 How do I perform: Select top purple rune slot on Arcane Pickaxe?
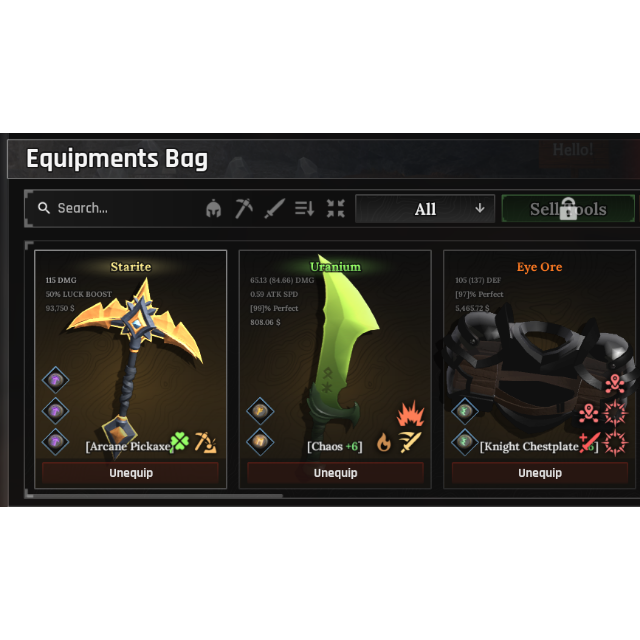click(x=56, y=380)
